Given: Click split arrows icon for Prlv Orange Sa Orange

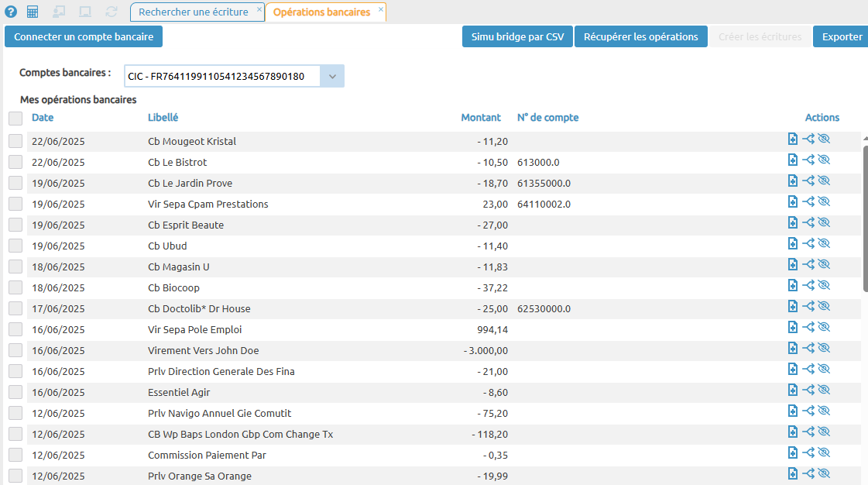Looking at the screenshot, I should [808, 474].
